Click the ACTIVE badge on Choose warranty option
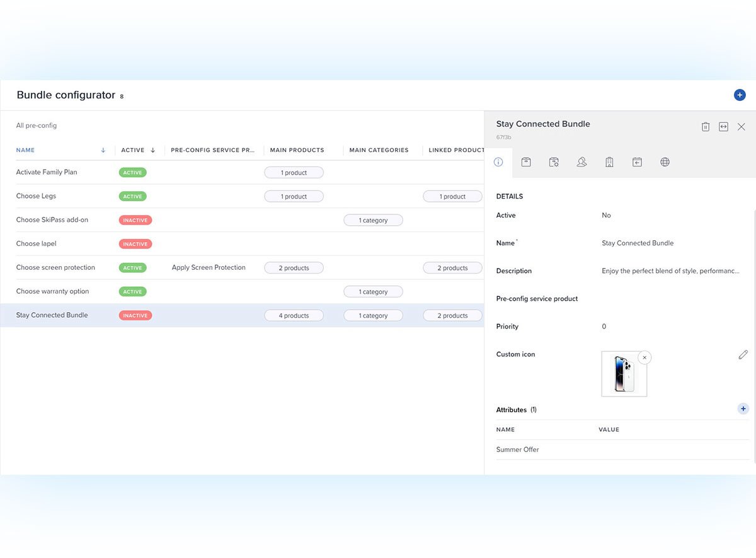 (x=132, y=291)
